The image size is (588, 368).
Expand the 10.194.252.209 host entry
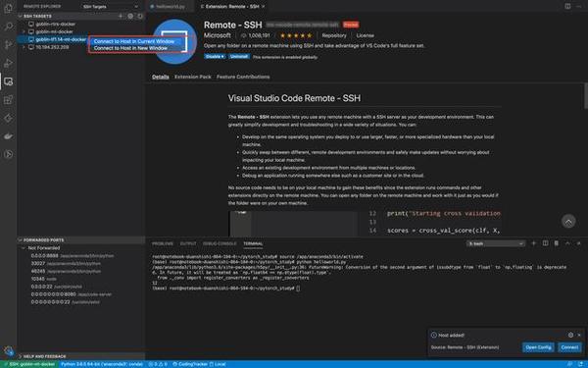click(x=24, y=47)
